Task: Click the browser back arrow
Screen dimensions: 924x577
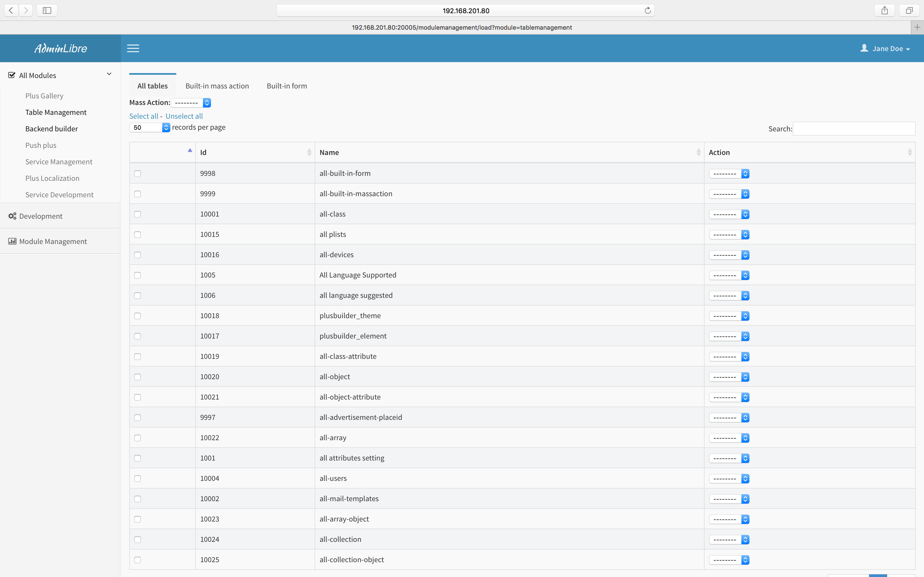Action: pyautogui.click(x=11, y=10)
